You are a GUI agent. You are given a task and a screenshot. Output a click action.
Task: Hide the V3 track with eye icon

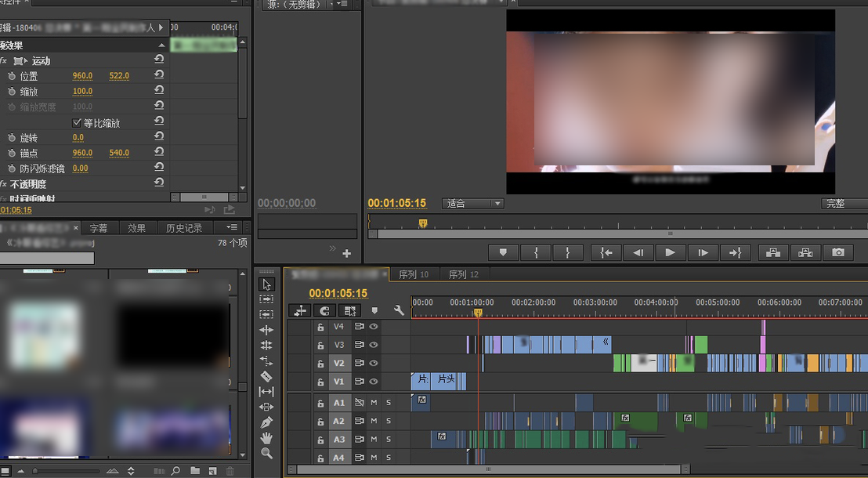coord(374,345)
